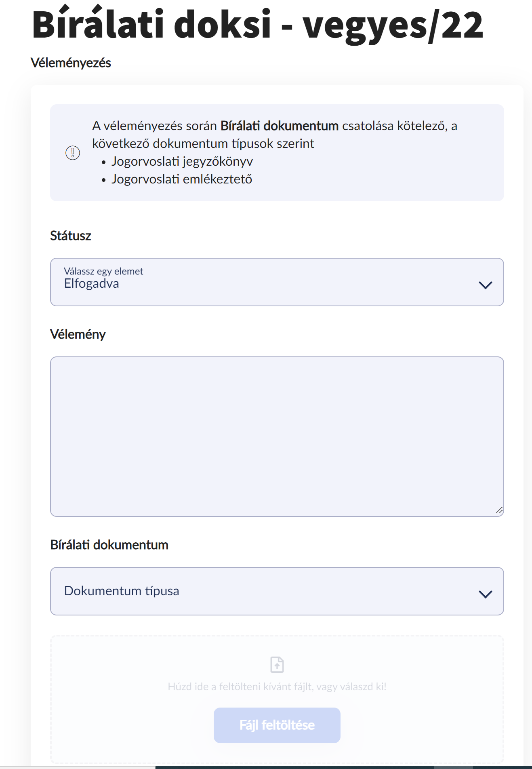The height and width of the screenshot is (769, 532).
Task: Click bold 'Bírálati dokumentum' text in the notice
Action: pos(279,126)
